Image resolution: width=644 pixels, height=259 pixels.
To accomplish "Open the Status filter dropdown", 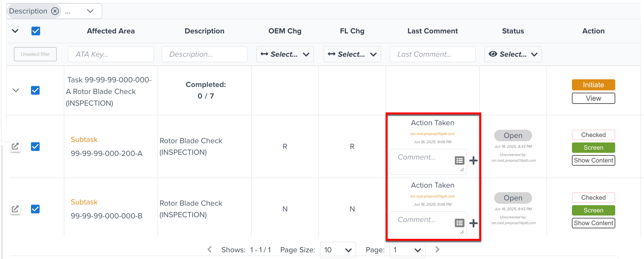I will [x=513, y=54].
